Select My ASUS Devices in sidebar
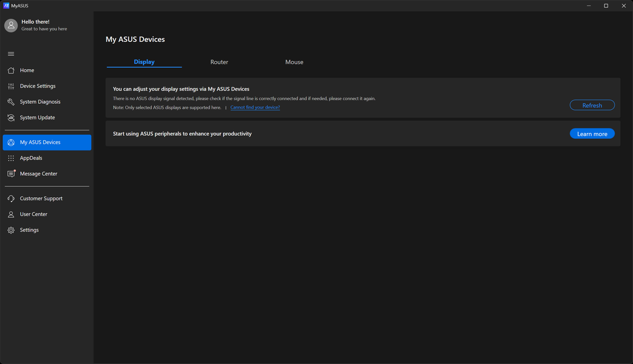 (47, 143)
